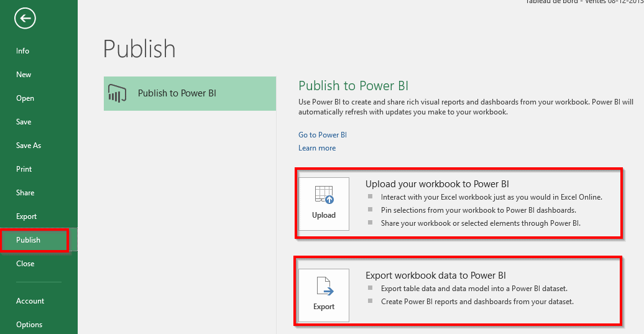Viewport: 644px width, 334px height.
Task: Click Close in the backstage menu
Action: (25, 264)
